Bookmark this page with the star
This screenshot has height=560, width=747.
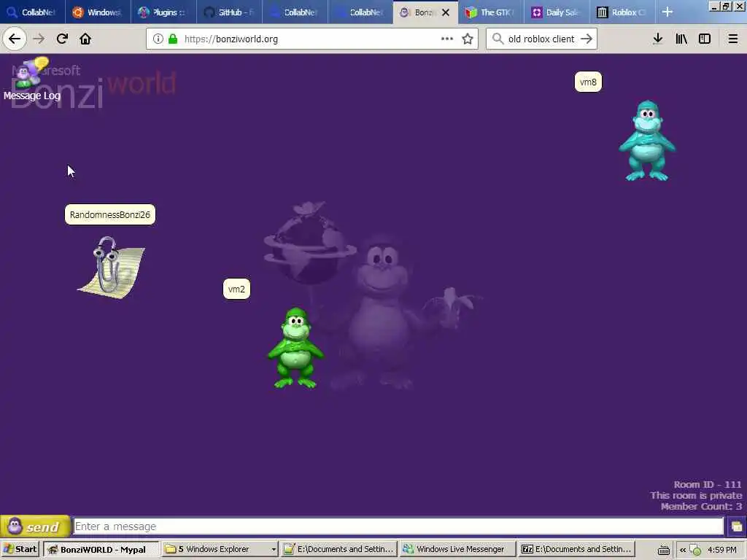pos(468,39)
